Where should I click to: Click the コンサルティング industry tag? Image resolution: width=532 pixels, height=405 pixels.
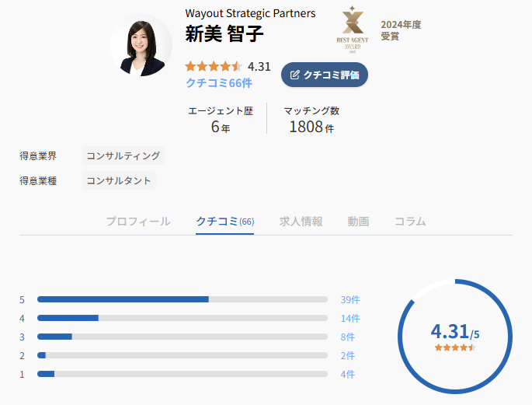click(123, 155)
